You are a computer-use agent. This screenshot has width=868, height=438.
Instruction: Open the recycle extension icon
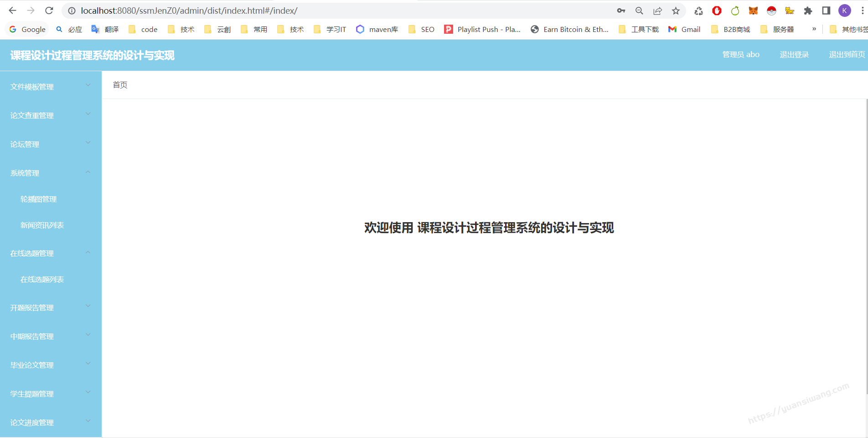[698, 10]
